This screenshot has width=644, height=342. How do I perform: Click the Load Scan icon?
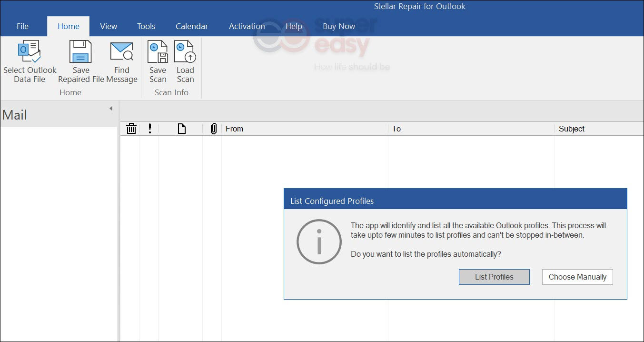[185, 51]
